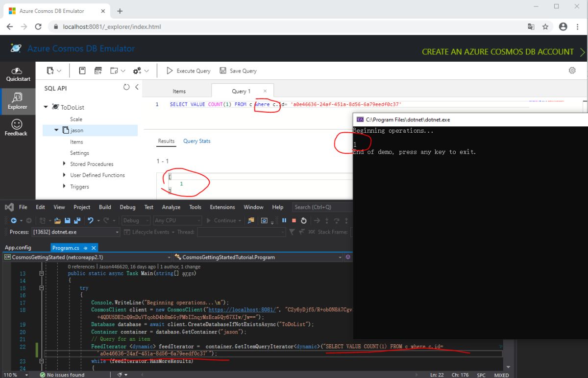The image size is (588, 378).
Task: Open the Quickstart section in the Cosmos sidebar
Action: pyautogui.click(x=18, y=75)
